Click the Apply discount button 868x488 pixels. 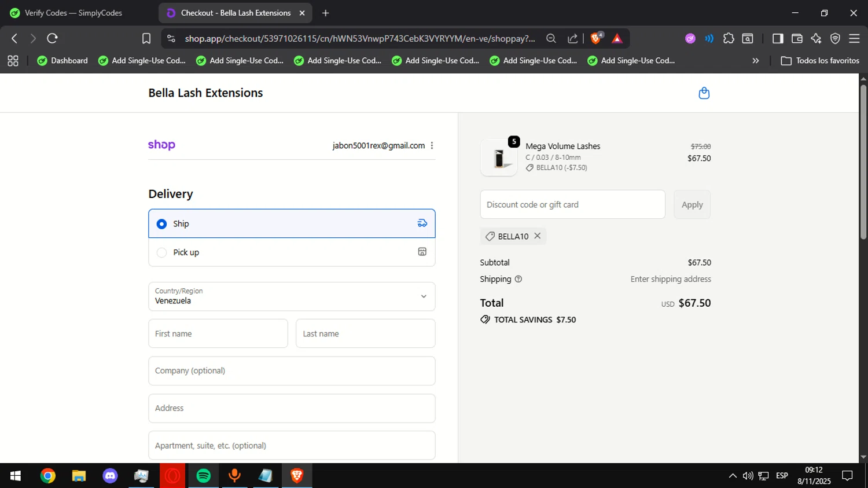(692, 204)
